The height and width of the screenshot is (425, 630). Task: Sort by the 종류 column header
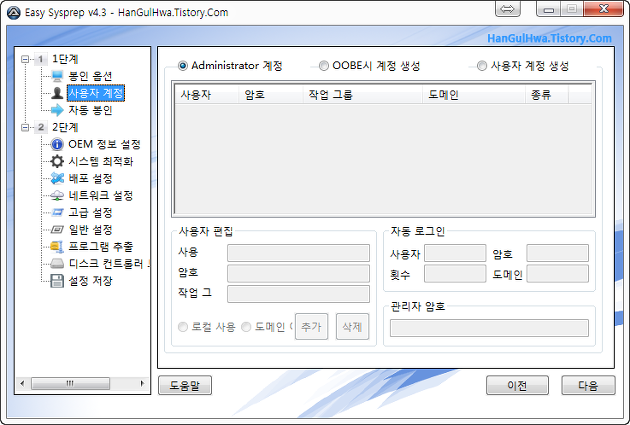[547, 95]
